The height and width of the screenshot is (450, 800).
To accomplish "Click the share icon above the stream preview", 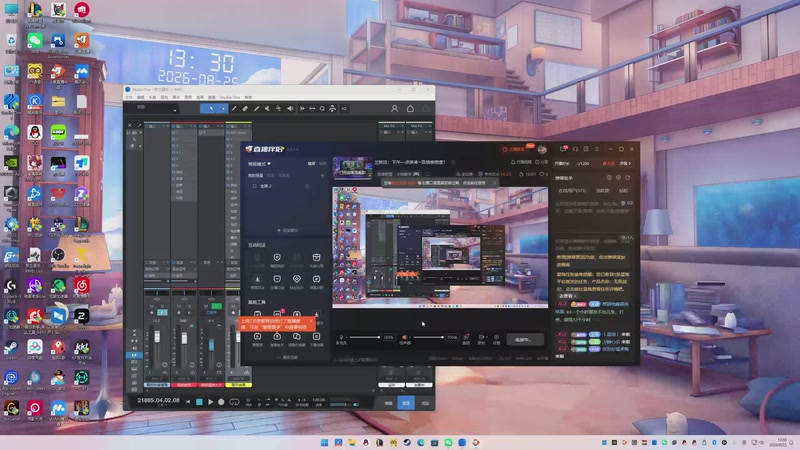I will point(537,162).
